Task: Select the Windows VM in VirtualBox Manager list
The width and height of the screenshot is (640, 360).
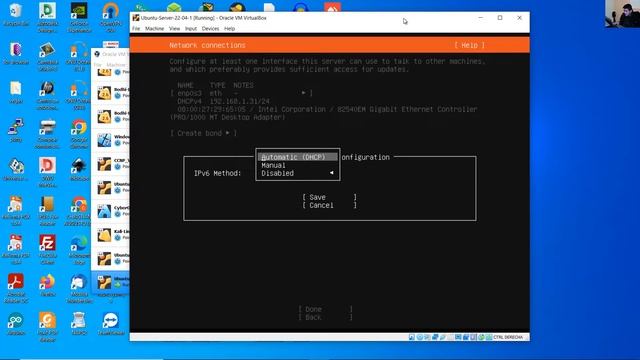Action: pos(111,140)
